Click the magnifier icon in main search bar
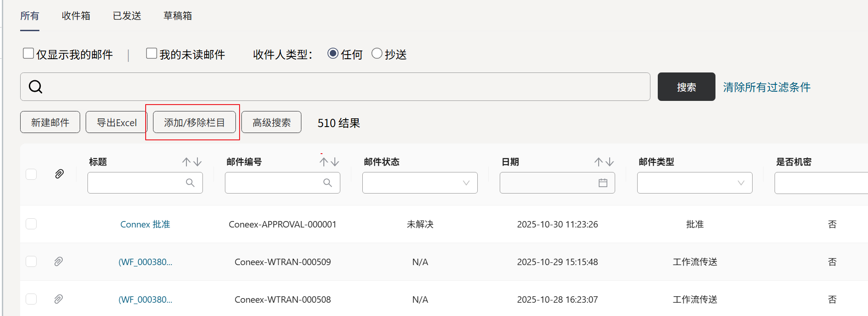 pyautogui.click(x=36, y=87)
